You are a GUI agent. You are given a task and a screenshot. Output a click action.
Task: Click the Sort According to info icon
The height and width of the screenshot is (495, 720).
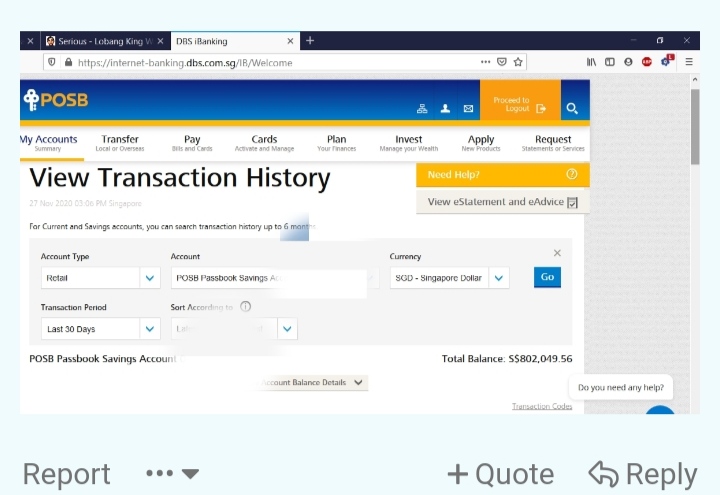[x=246, y=307]
